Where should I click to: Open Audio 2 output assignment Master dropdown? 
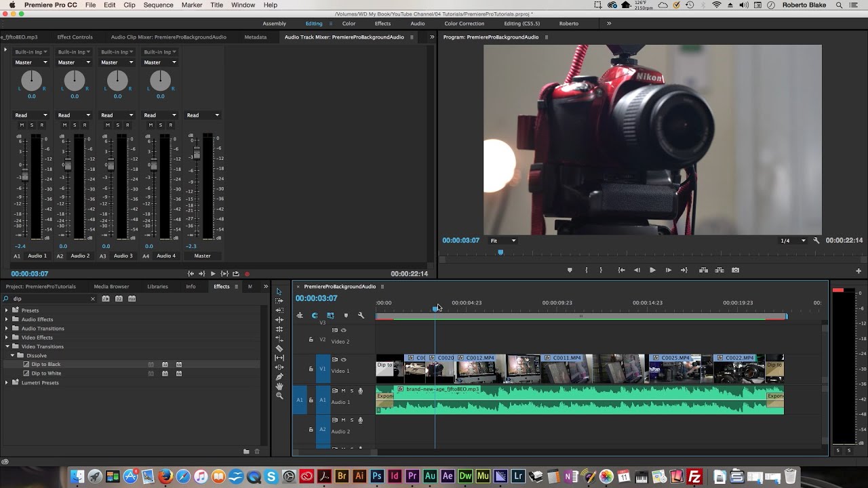pos(74,62)
